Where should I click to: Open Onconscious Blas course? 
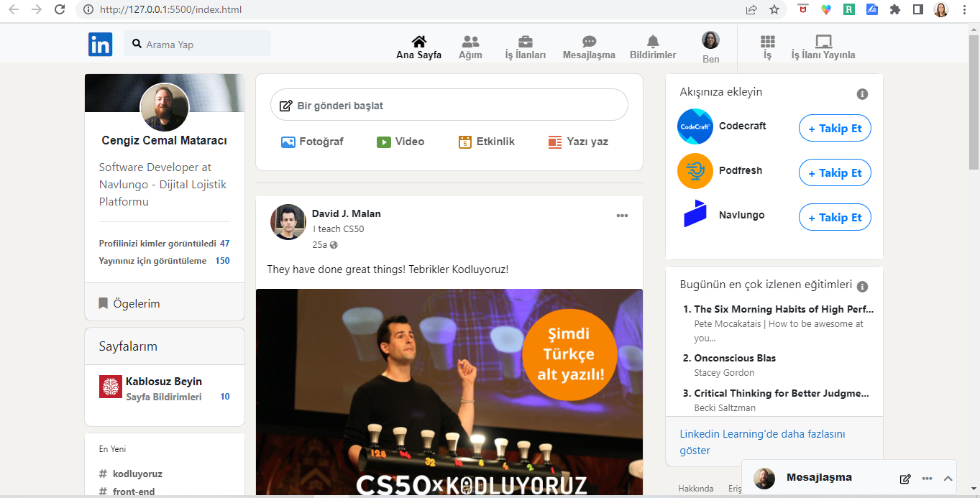735,358
